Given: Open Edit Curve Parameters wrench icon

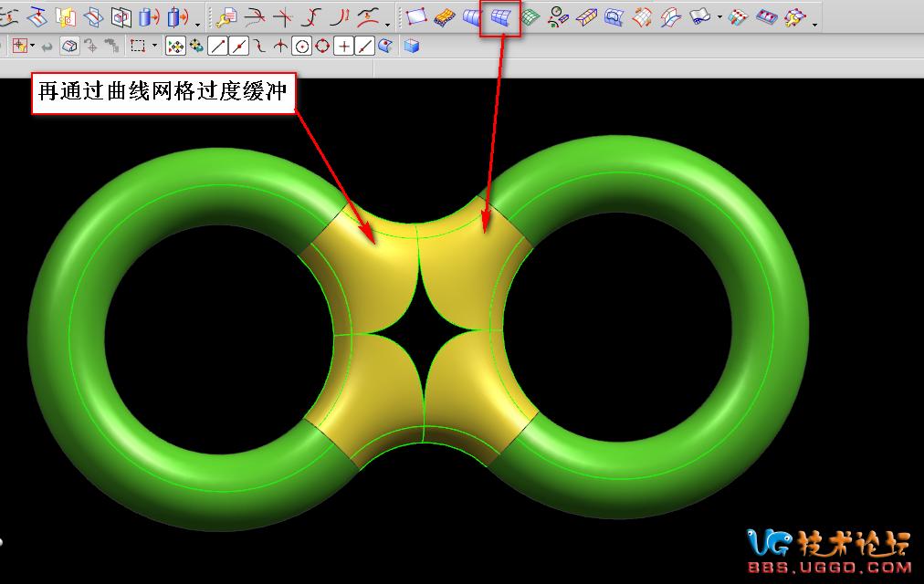Looking at the screenshot, I should point(226,17).
